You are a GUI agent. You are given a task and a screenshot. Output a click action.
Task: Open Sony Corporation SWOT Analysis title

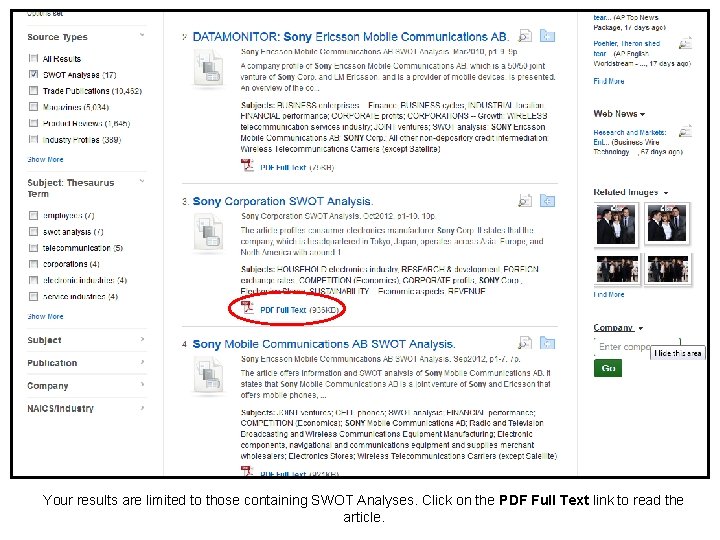click(283, 201)
